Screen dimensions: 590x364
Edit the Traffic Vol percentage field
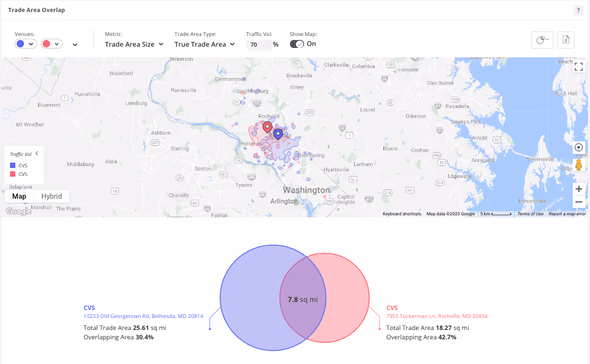(258, 45)
